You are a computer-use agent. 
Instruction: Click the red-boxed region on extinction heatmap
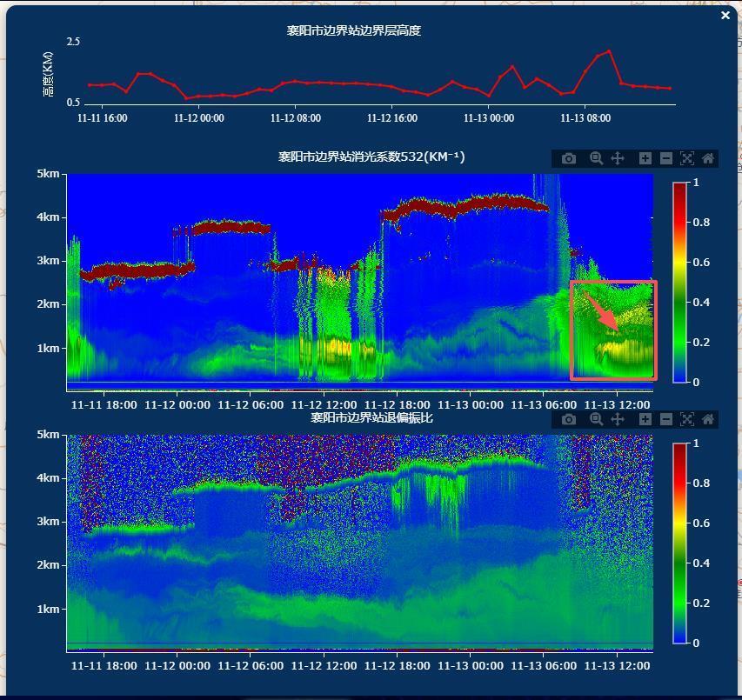(612, 330)
